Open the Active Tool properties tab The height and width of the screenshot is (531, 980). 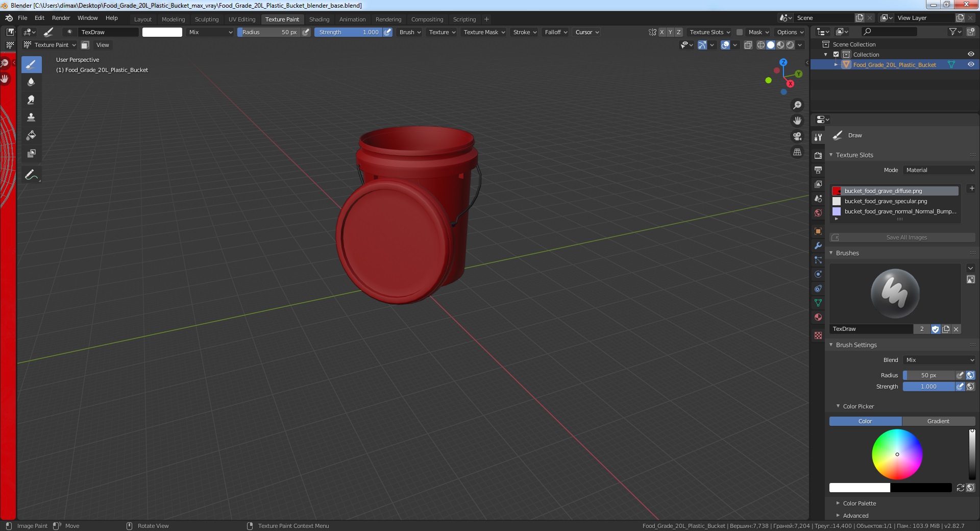[818, 137]
